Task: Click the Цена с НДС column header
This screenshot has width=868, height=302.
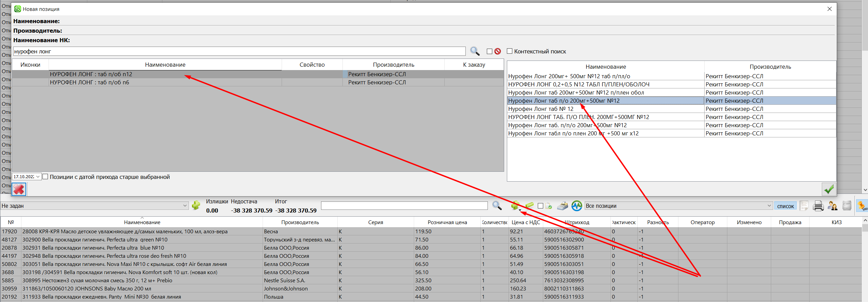Action: [526, 222]
